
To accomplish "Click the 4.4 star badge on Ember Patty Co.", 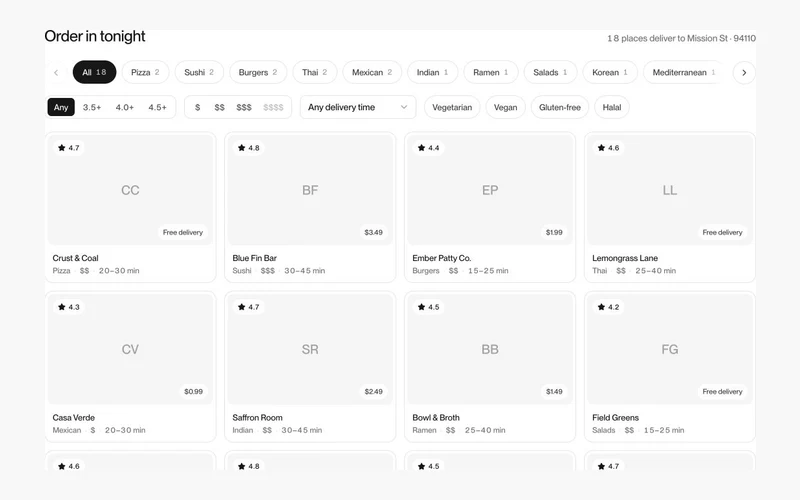I will coord(429,148).
